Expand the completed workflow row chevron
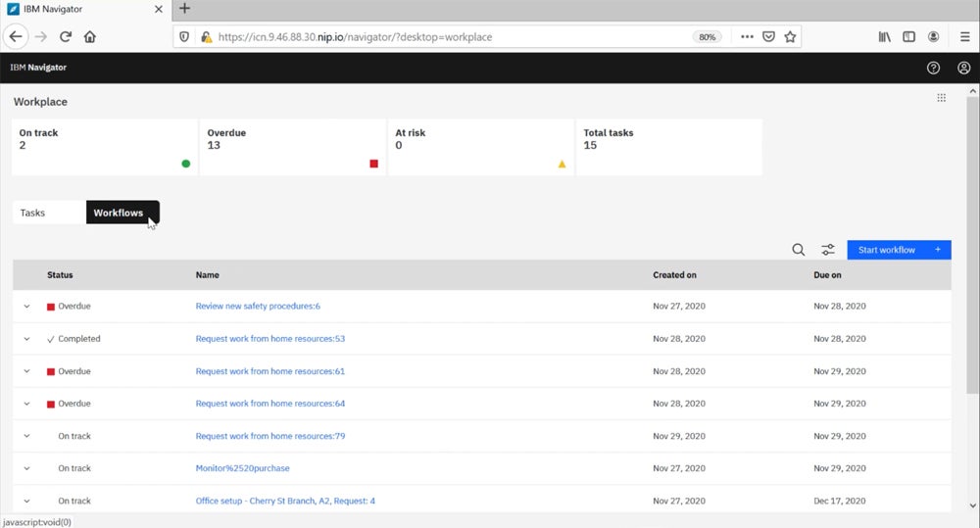Viewport: 980px width, 528px height. click(x=27, y=339)
